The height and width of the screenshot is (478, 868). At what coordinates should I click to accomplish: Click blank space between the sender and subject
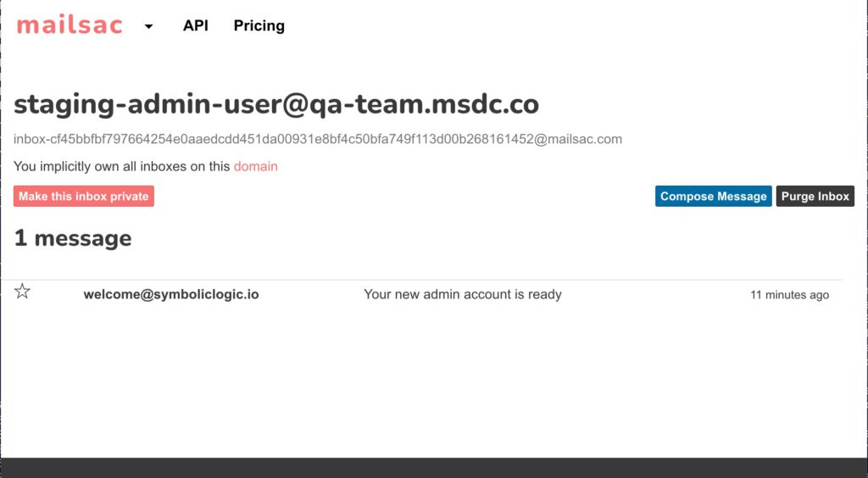click(x=311, y=294)
